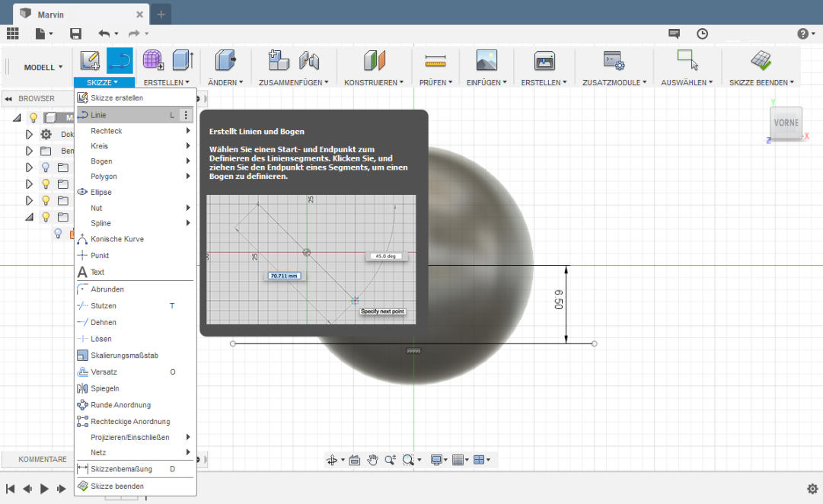Click the new component assembly icon
Image resolution: width=823 pixels, height=504 pixels.
[278, 60]
